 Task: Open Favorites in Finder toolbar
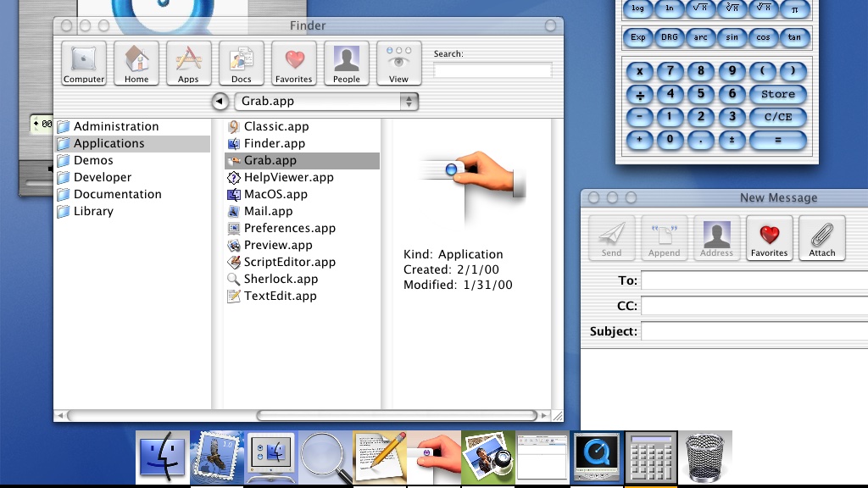tap(294, 63)
